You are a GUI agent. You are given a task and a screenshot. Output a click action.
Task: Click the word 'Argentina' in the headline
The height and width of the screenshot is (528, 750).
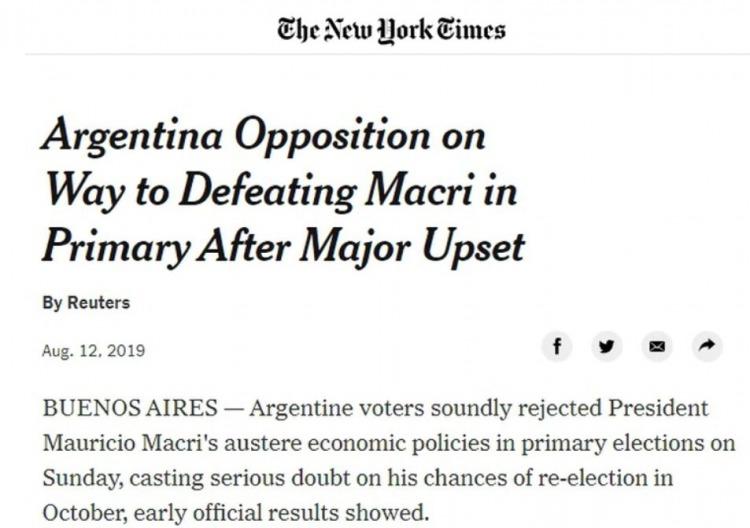tap(132, 137)
